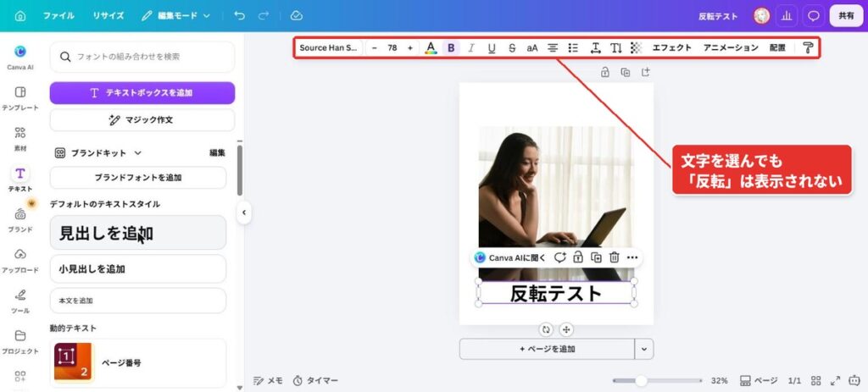The height and width of the screenshot is (392, 868).
Task: Open 素材 elements sidebar tab
Action: (x=20, y=139)
